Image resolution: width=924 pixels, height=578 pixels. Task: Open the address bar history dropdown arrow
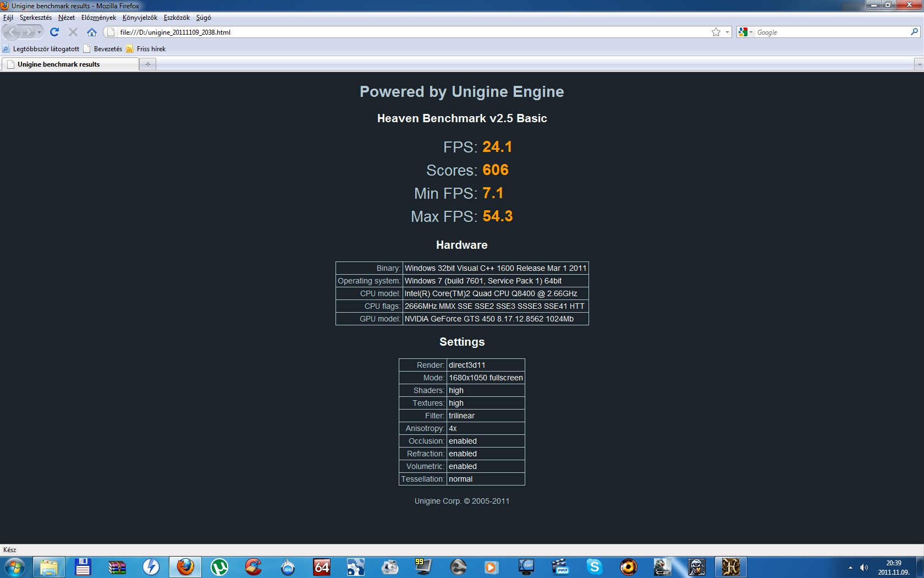727,32
